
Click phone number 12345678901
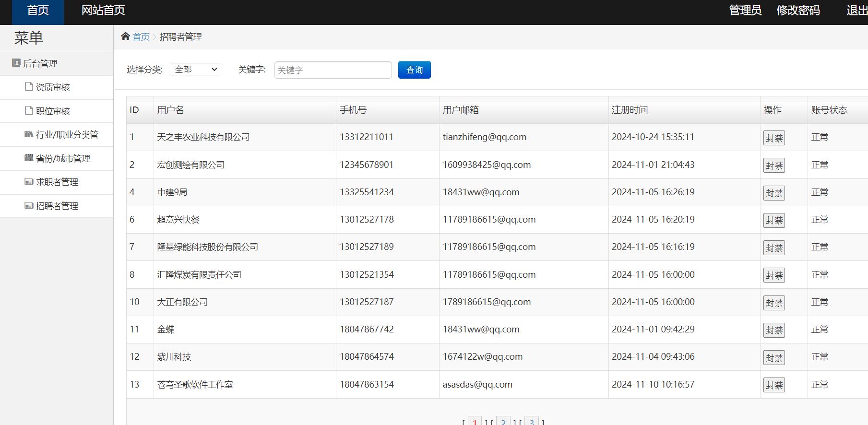coord(367,165)
